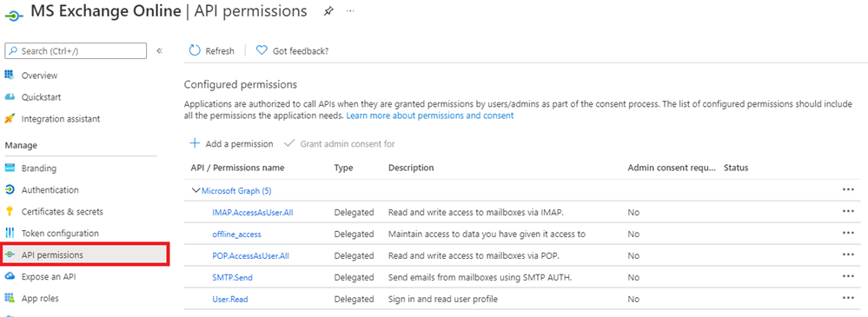Open the more options for offline_access row
Image resolution: width=868 pixels, height=317 pixels.
tap(848, 233)
